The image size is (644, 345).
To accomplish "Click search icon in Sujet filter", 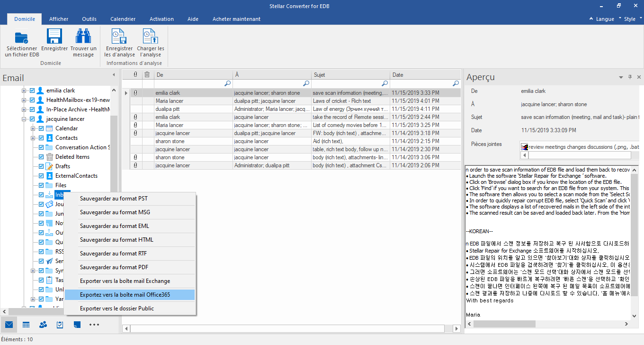I will [385, 83].
